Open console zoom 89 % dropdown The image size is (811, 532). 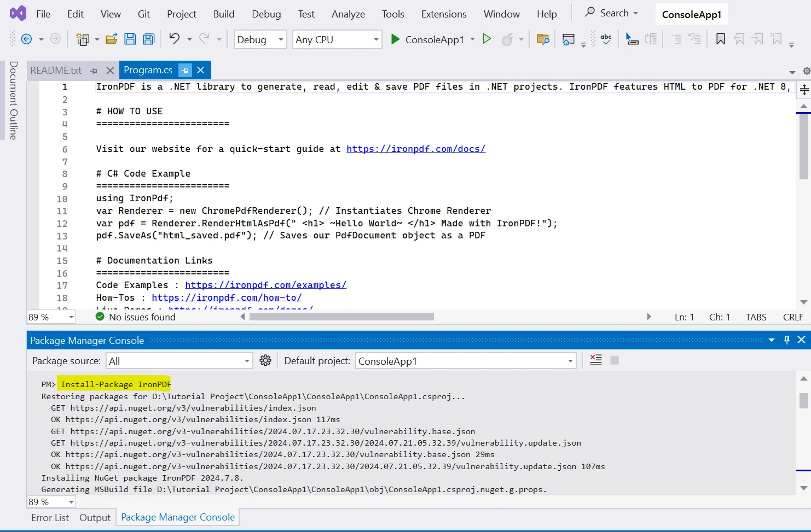coord(51,502)
